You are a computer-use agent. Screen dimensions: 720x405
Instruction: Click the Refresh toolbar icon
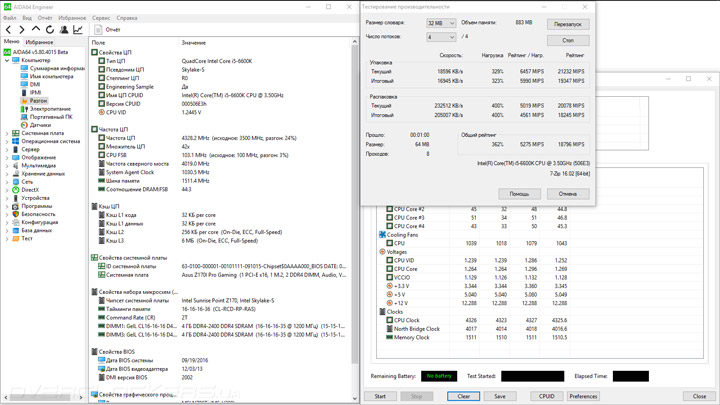[50, 29]
